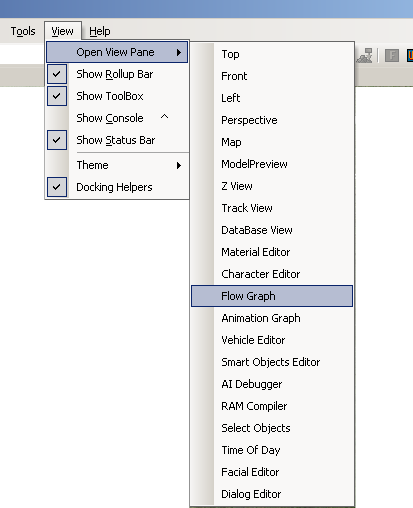This screenshot has height=508, width=413.
Task: Open the Dialog Editor
Action: click(x=272, y=494)
